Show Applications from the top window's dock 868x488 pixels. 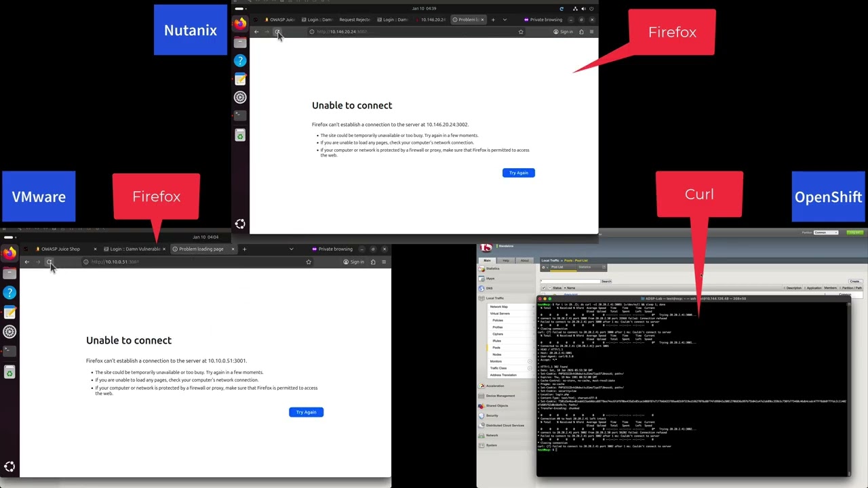coord(240,224)
